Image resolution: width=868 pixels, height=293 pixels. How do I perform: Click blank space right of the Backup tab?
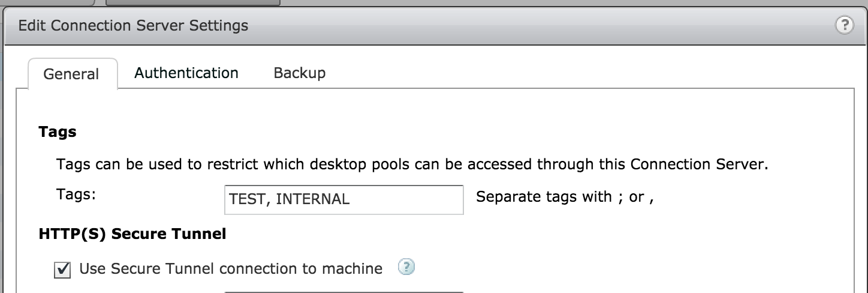point(540,73)
